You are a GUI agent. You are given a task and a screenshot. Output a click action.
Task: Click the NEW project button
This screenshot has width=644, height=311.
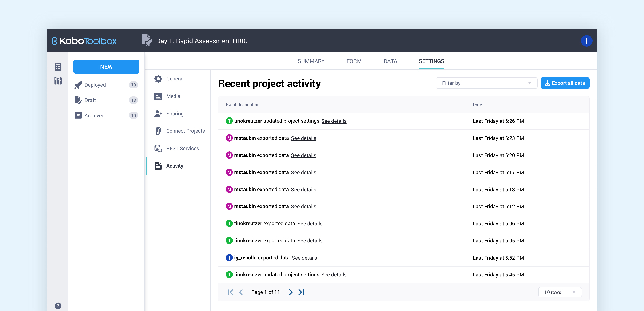coord(106,67)
